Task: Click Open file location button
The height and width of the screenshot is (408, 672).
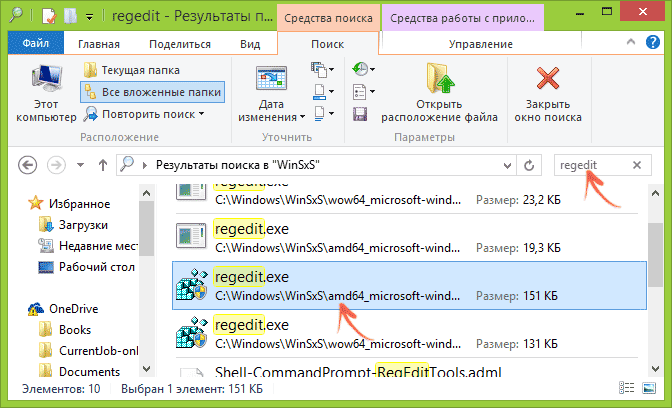Action: pos(439,93)
